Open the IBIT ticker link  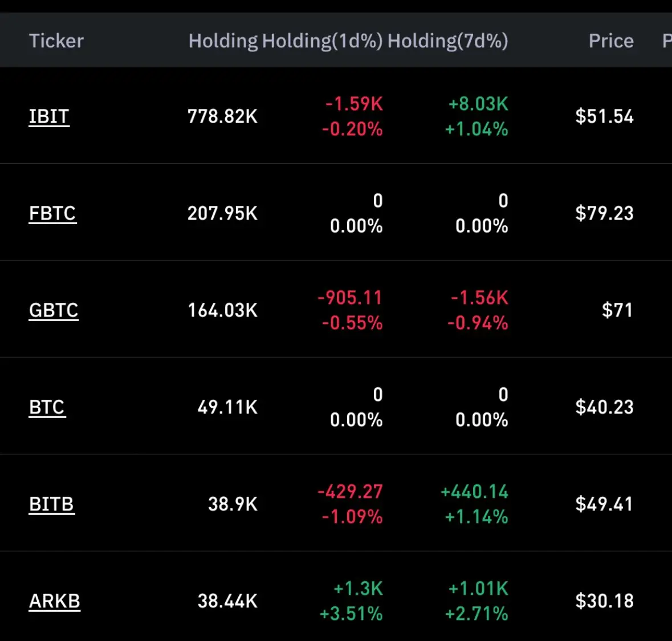(x=49, y=116)
